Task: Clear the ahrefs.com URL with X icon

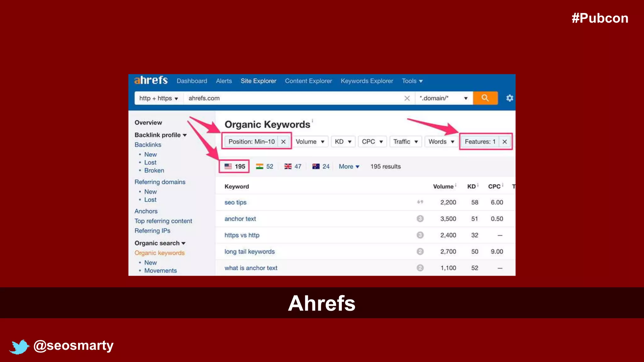Action: (x=407, y=98)
